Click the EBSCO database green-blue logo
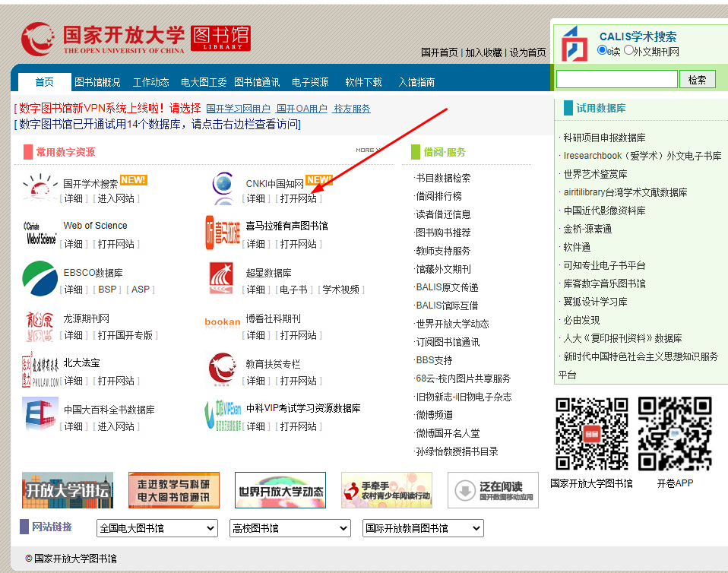The width and height of the screenshot is (728, 573). tap(40, 279)
